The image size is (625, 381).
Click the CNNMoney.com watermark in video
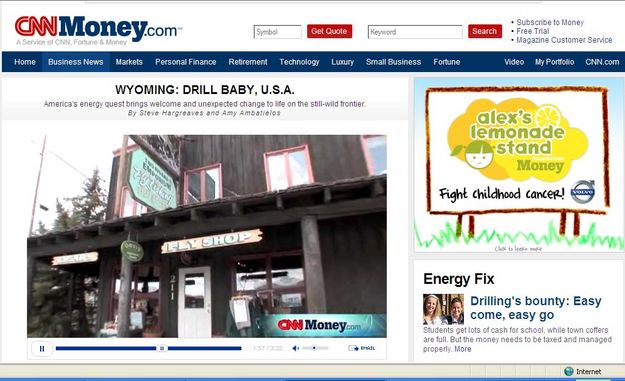click(x=319, y=325)
